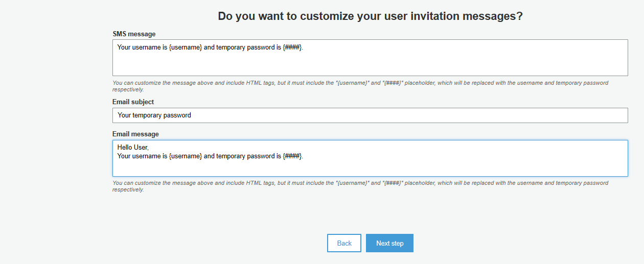Click inside the SMS message text area

[370, 58]
